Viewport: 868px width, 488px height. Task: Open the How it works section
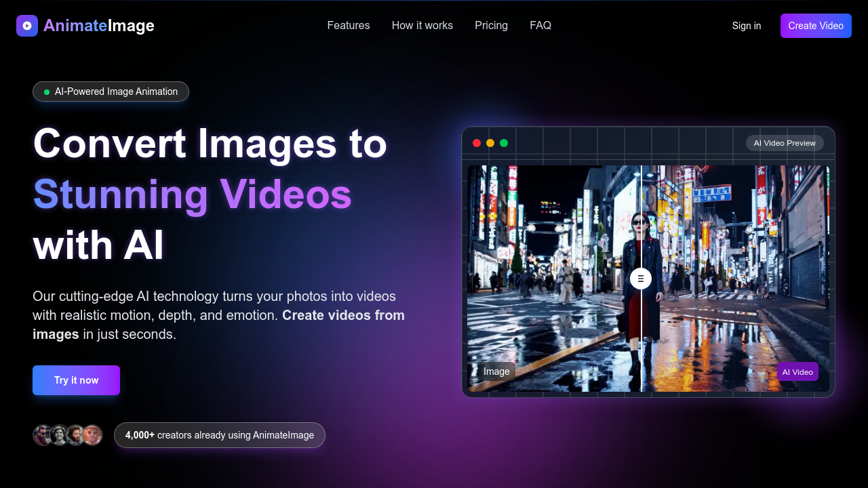coord(422,25)
